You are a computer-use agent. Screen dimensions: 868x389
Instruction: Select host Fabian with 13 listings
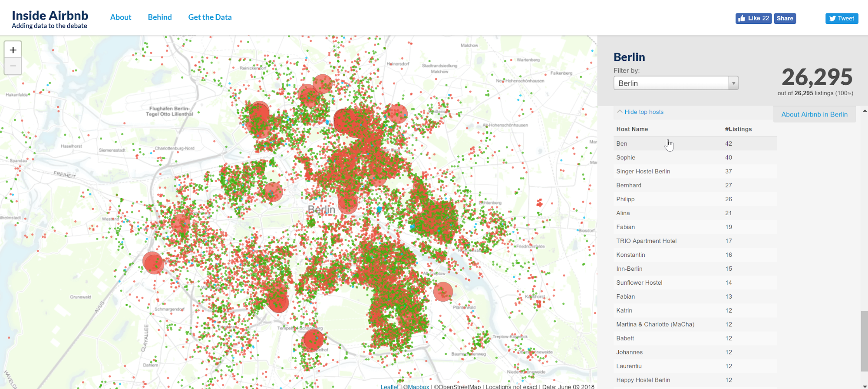pyautogui.click(x=695, y=296)
